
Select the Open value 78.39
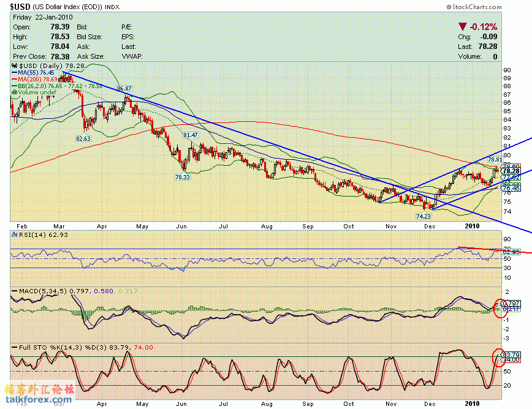(x=60, y=27)
